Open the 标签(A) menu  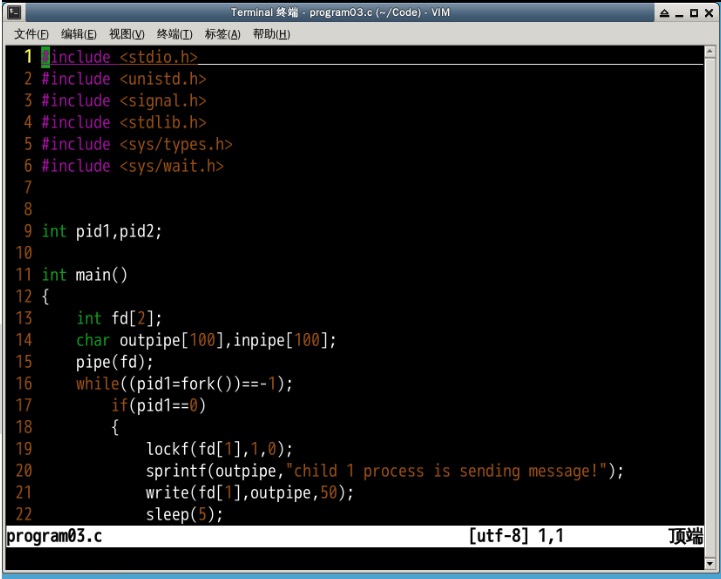tap(222, 34)
